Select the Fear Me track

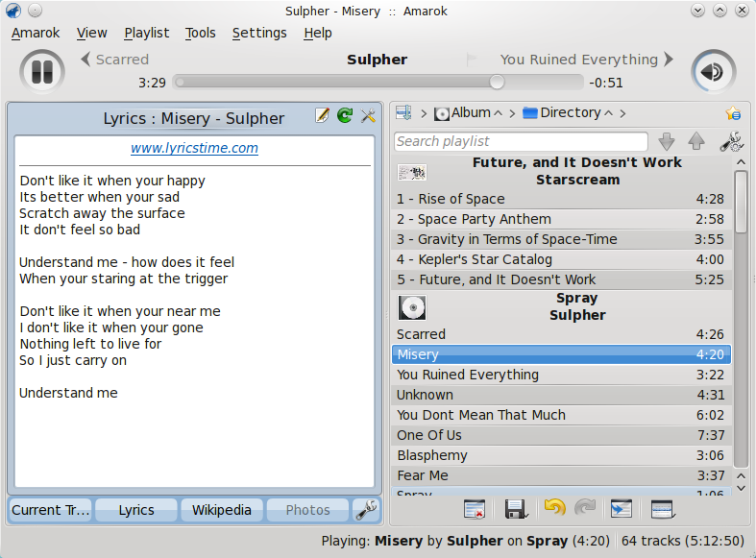561,475
